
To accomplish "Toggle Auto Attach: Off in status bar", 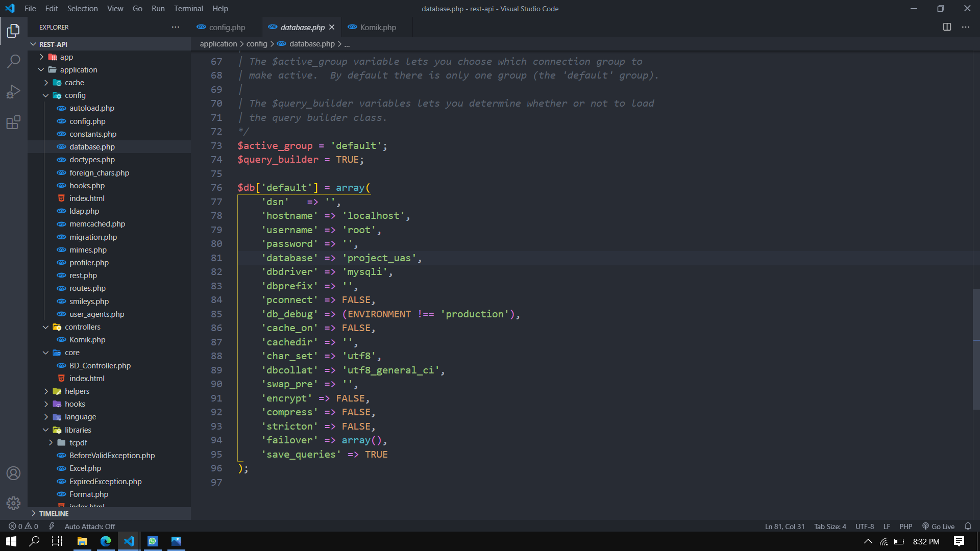I will [90, 526].
